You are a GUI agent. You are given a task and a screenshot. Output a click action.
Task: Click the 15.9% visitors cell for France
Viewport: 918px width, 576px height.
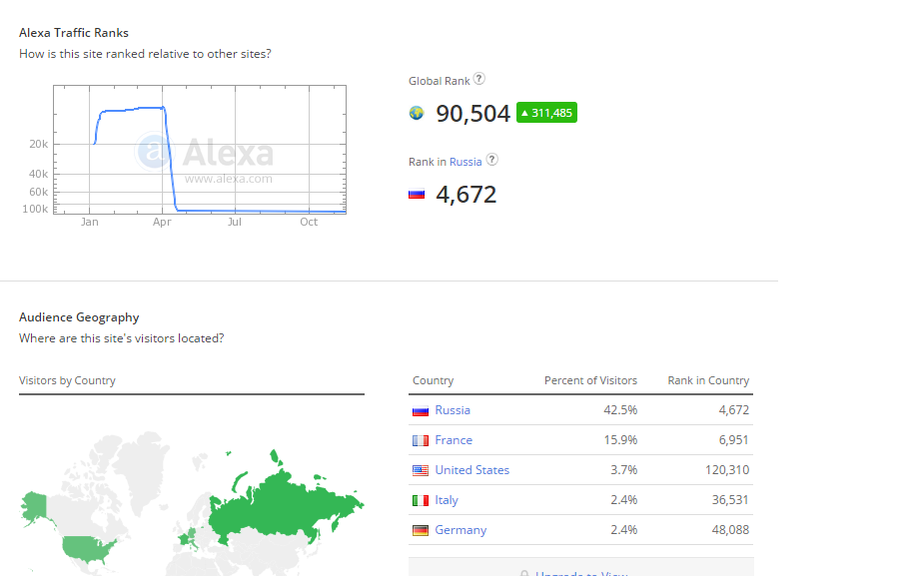point(621,440)
